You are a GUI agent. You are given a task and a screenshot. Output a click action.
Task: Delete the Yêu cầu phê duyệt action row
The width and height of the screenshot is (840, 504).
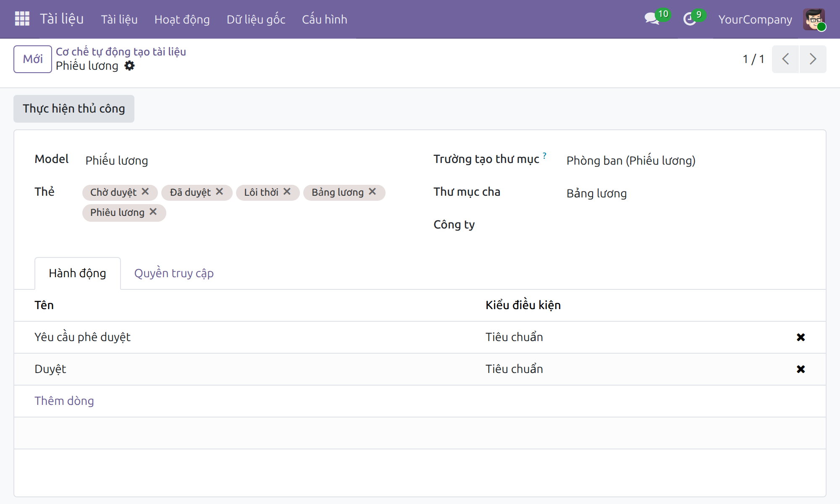pyautogui.click(x=801, y=337)
